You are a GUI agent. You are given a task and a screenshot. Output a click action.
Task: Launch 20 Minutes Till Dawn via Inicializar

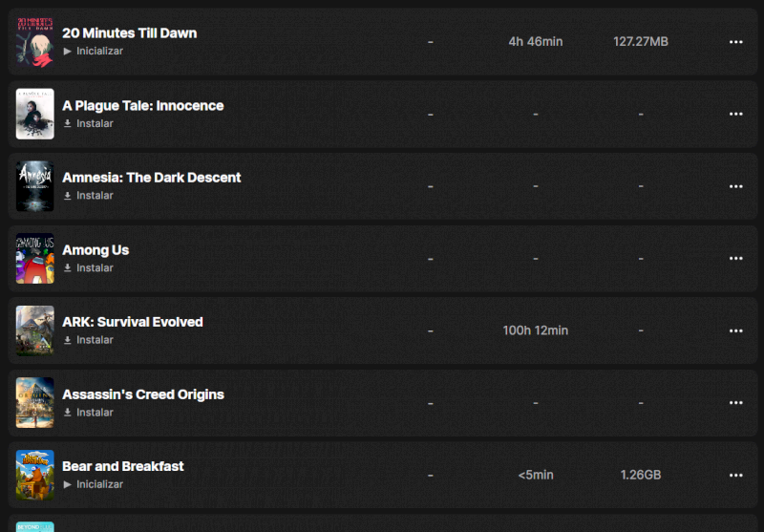pos(93,51)
